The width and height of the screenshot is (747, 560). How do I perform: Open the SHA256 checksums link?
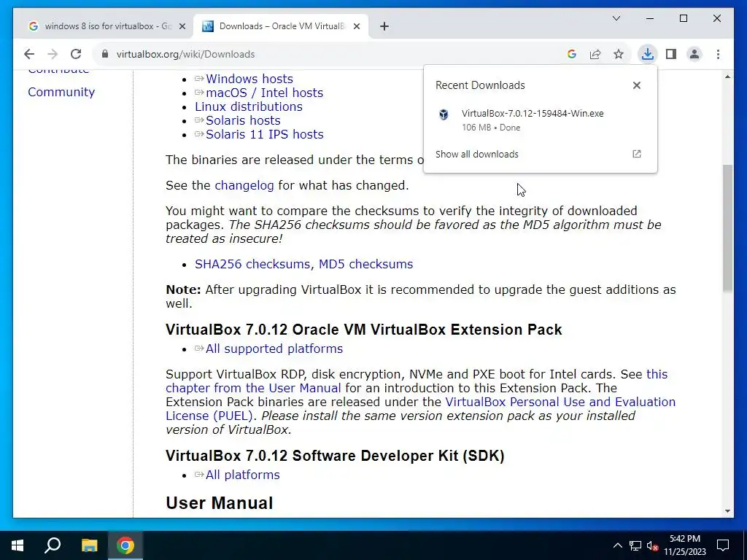(x=252, y=264)
